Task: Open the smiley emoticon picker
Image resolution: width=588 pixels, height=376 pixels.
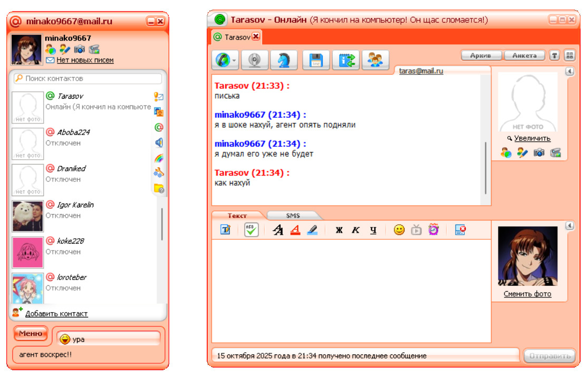Action: coord(399,230)
